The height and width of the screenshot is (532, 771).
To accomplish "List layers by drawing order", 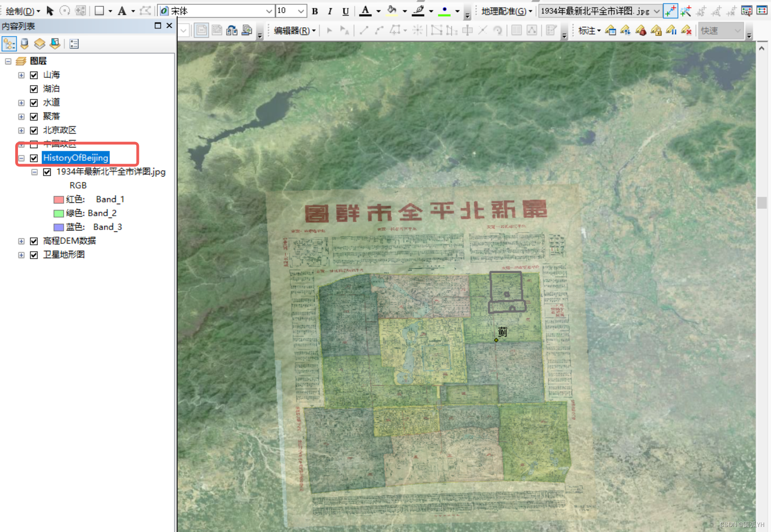I will coord(9,44).
